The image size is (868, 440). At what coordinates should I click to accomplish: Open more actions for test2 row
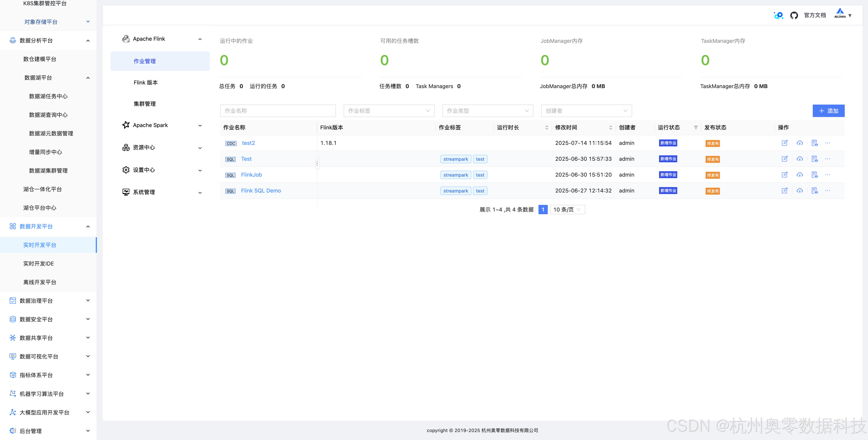point(827,143)
